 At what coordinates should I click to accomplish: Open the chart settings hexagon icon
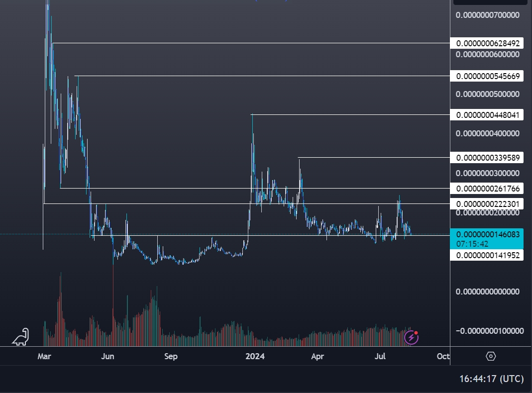pyautogui.click(x=491, y=356)
